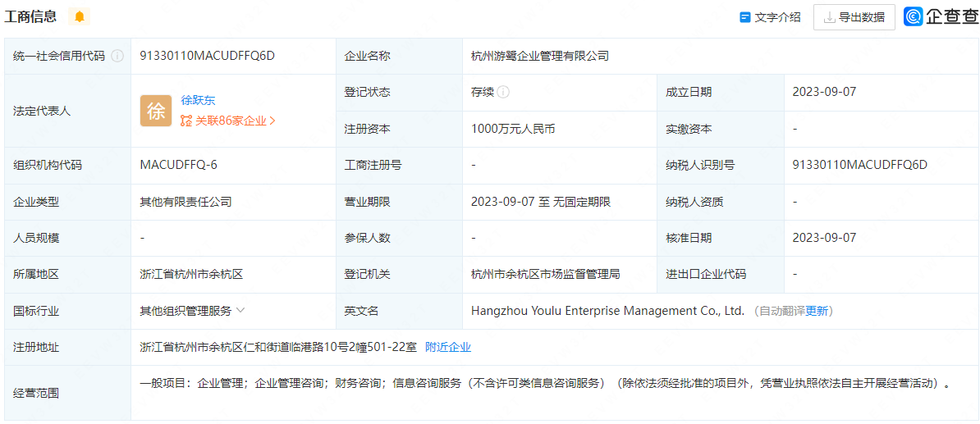Click the 徐 avatar thumbnail
Image resolution: width=980 pixels, height=424 pixels.
pos(156,112)
